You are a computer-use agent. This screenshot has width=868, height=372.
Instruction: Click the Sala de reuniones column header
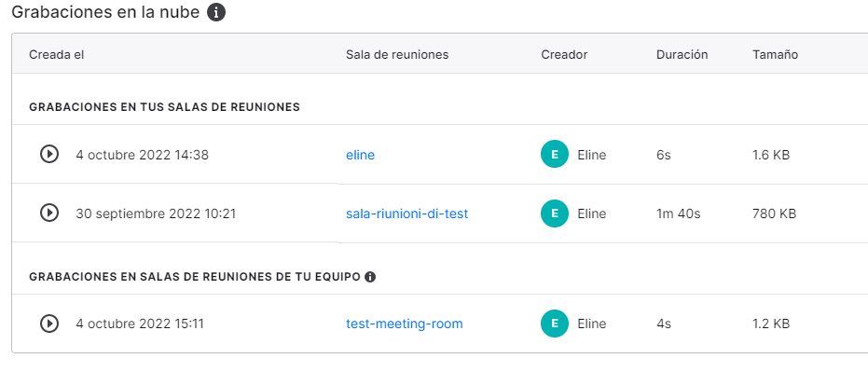coord(397,54)
